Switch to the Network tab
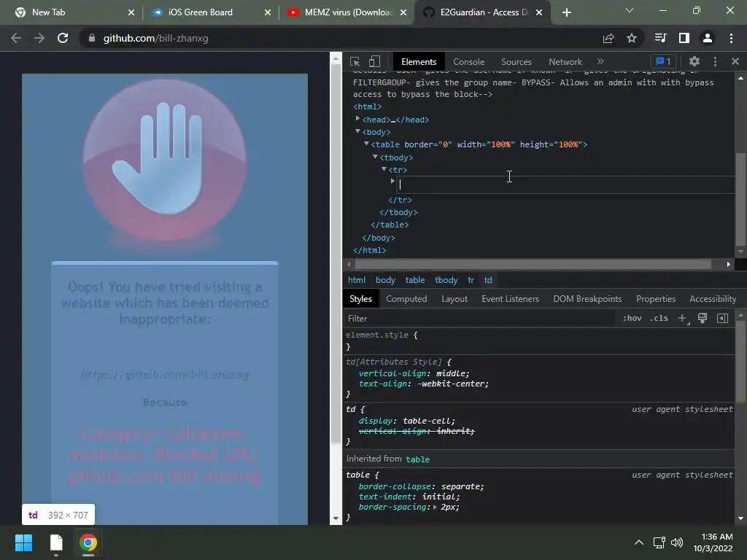This screenshot has height=560, width=747. click(x=565, y=62)
